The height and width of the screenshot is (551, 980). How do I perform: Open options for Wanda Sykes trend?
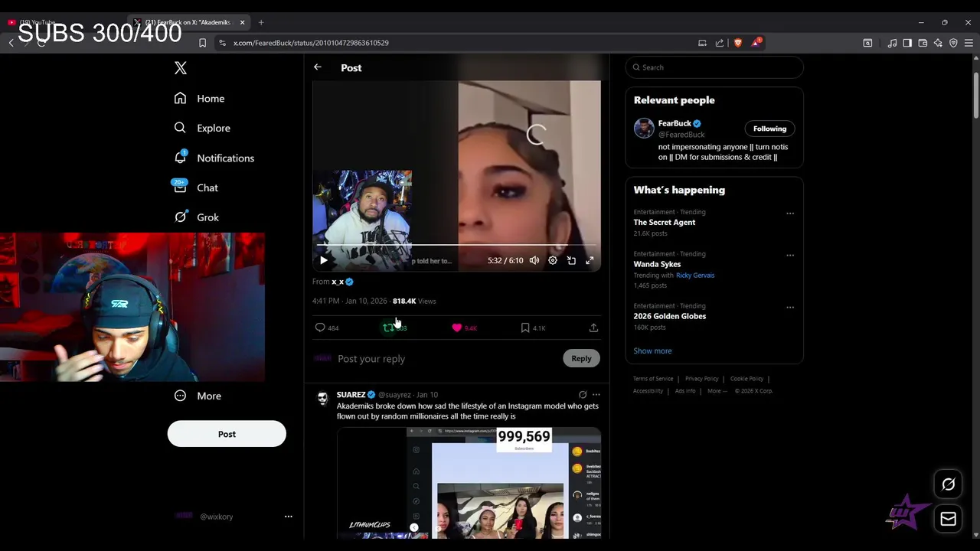[x=790, y=255]
